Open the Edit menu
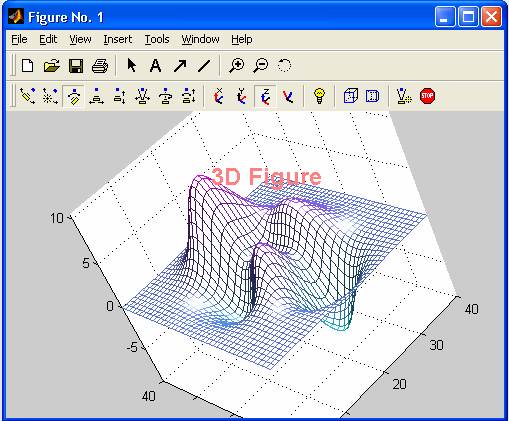Screen dimensions: 509x421 tap(48, 39)
